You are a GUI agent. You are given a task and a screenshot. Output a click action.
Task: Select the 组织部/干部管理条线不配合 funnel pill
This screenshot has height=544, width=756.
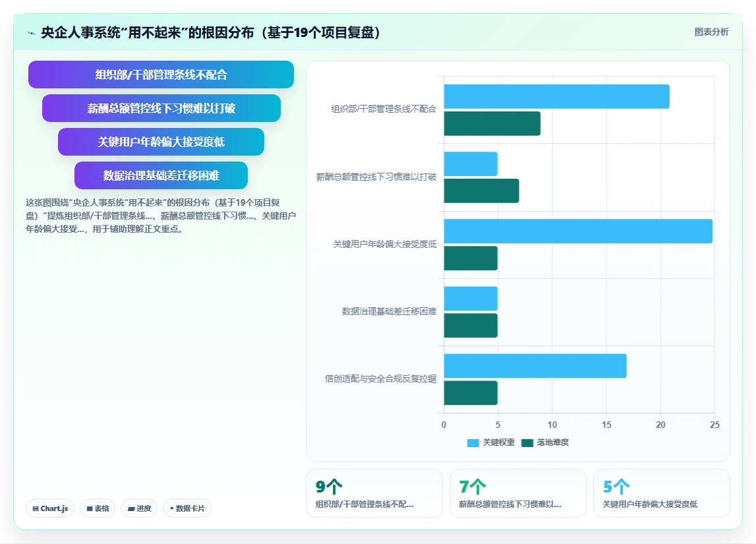coord(161,75)
